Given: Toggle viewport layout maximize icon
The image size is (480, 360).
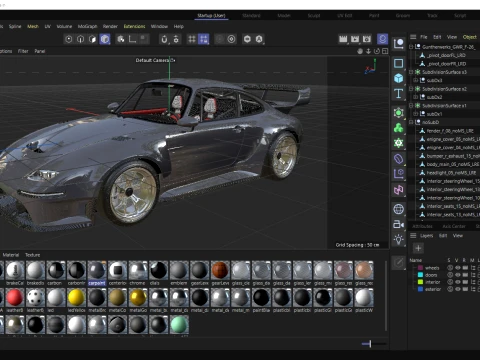Looking at the screenshot, I should (x=385, y=51).
